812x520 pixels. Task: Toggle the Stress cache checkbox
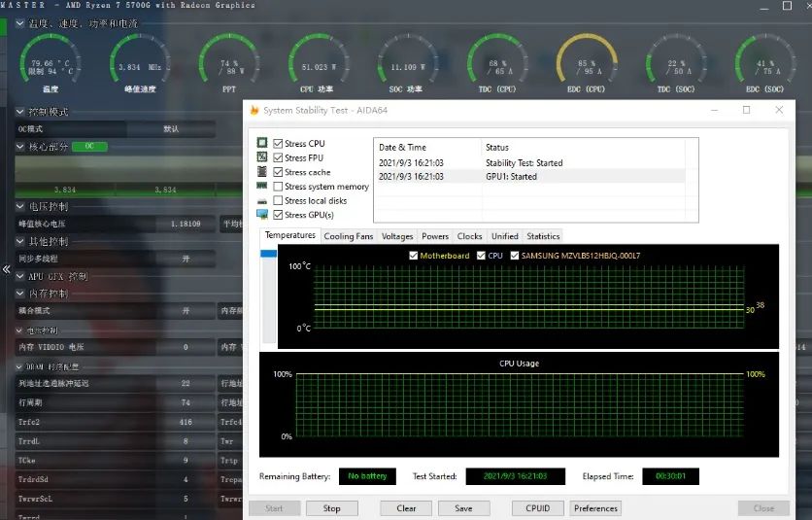pyautogui.click(x=278, y=172)
